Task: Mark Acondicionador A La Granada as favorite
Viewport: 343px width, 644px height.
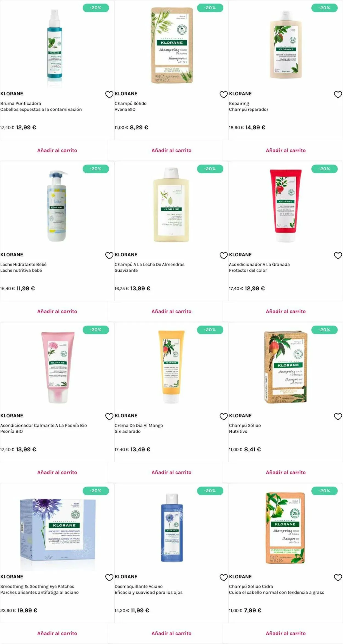Action: [338, 256]
